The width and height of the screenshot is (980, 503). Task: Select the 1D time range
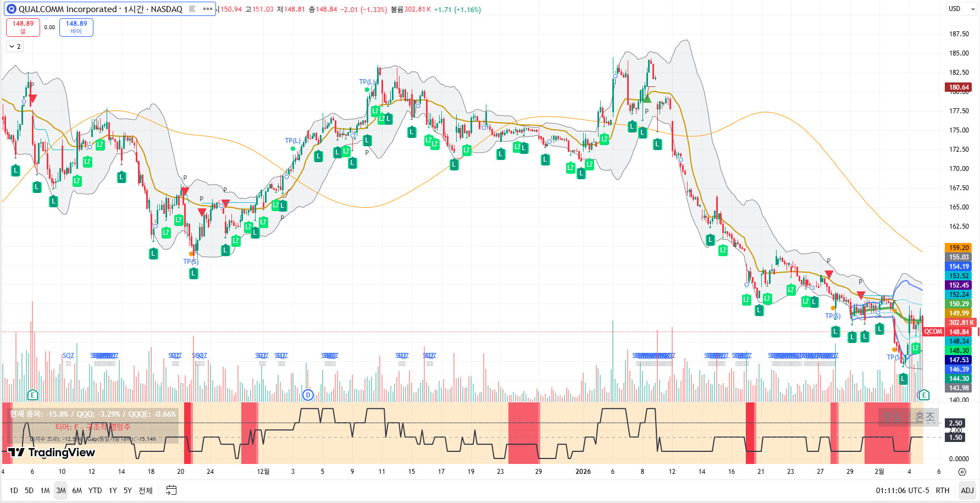coord(14,490)
